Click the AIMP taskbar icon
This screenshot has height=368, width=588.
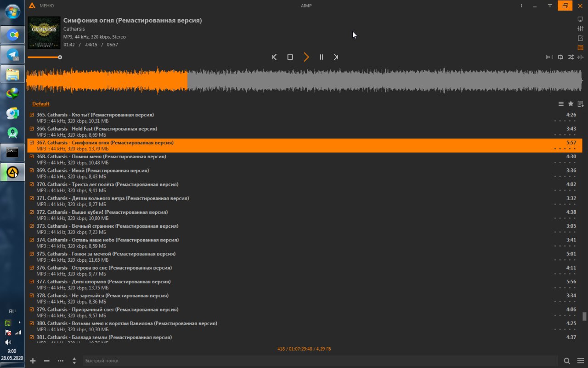click(x=12, y=172)
